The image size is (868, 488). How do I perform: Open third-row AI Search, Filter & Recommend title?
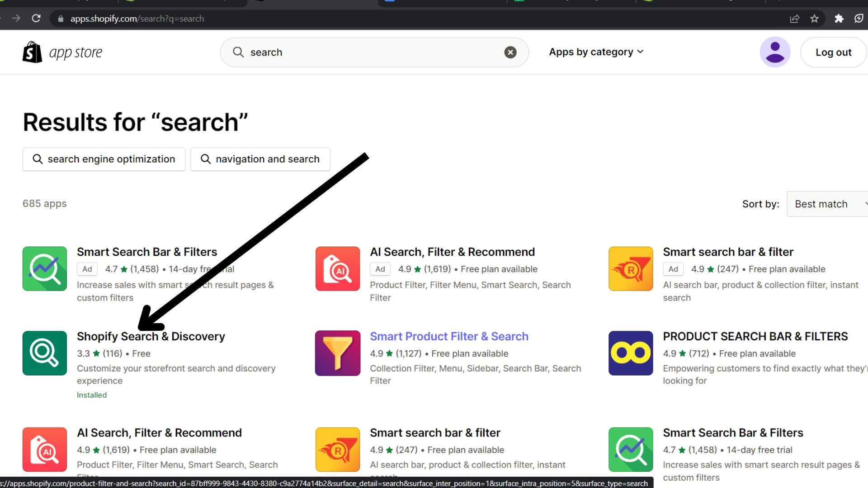point(159,432)
